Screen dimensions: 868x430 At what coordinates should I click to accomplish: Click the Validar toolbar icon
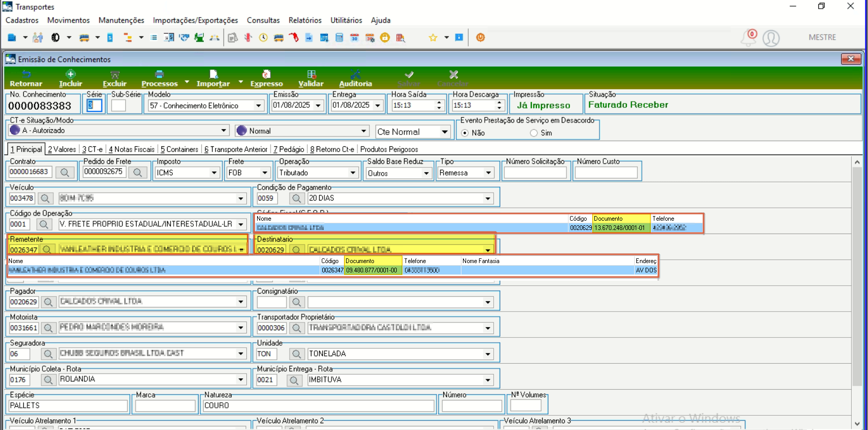311,74
